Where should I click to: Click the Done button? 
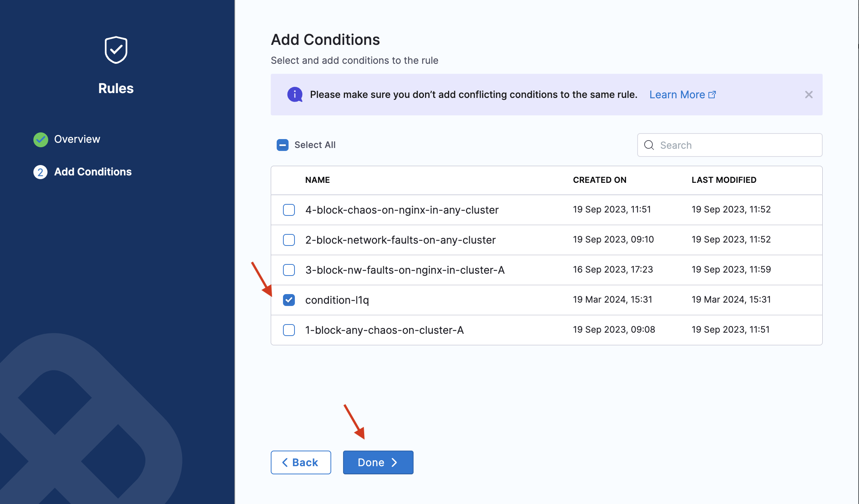(x=378, y=462)
